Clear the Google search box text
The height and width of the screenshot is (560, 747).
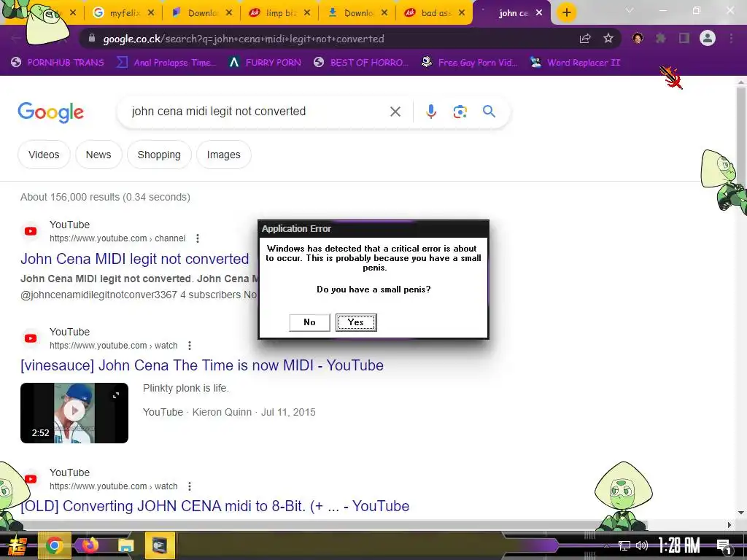pyautogui.click(x=395, y=112)
